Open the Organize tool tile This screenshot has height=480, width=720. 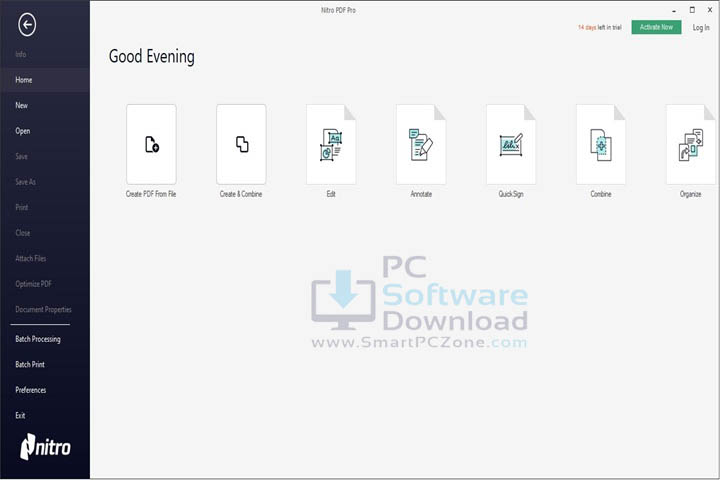coord(691,144)
